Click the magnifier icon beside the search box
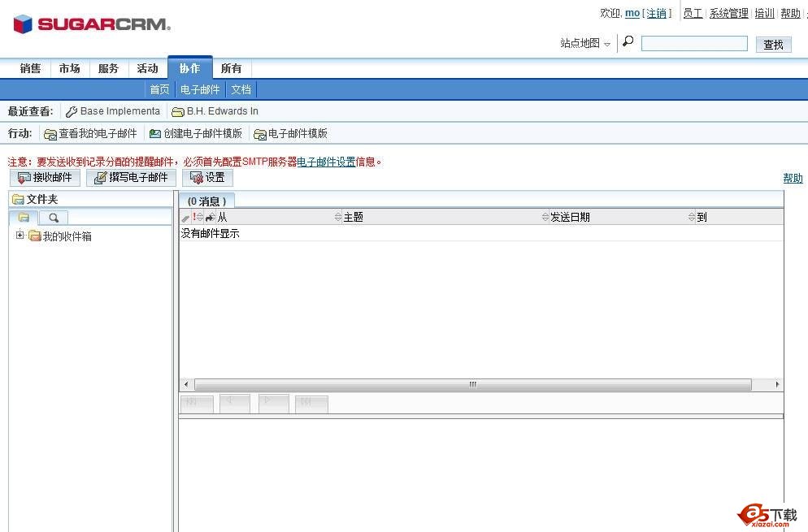The image size is (808, 532). click(x=628, y=41)
